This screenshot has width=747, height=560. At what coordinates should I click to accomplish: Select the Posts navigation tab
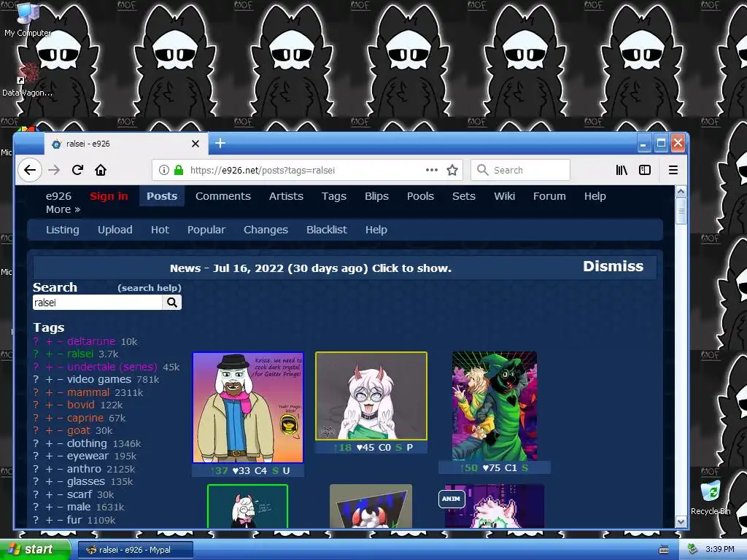pyautogui.click(x=162, y=196)
